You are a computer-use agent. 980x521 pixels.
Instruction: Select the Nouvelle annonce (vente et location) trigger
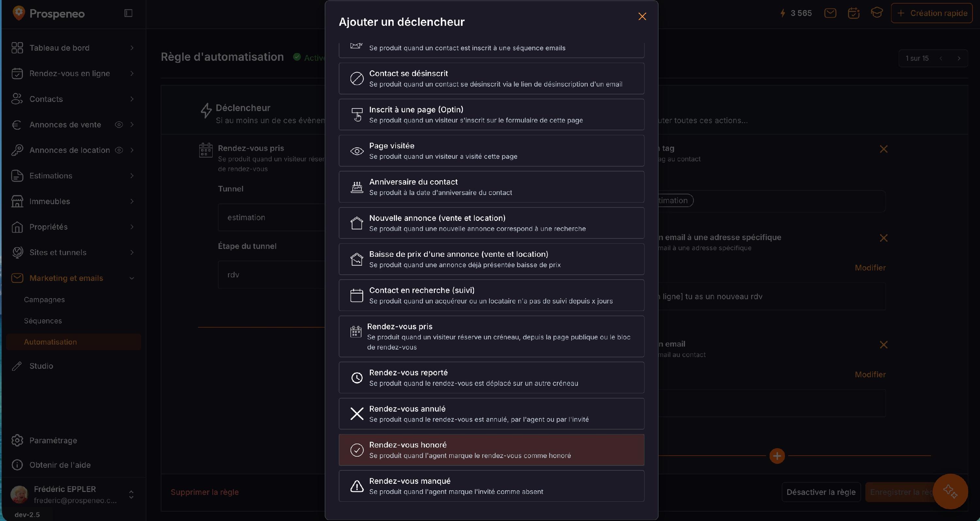[492, 223]
